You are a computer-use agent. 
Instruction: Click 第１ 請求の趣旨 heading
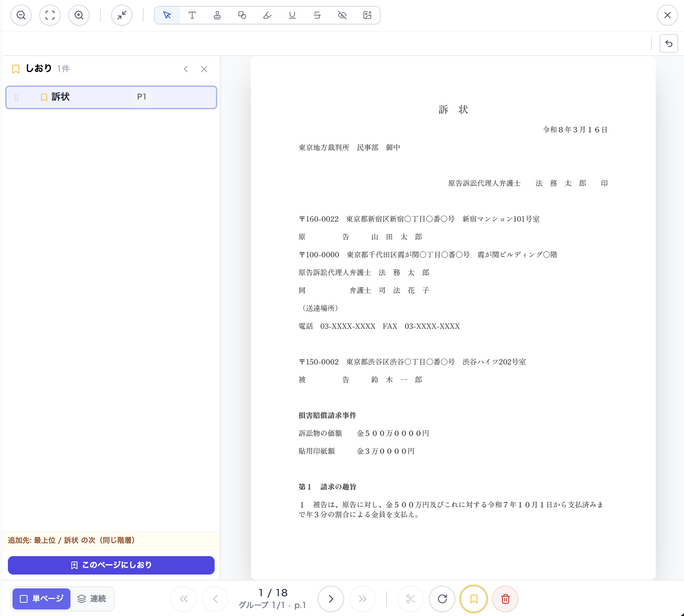coord(328,487)
